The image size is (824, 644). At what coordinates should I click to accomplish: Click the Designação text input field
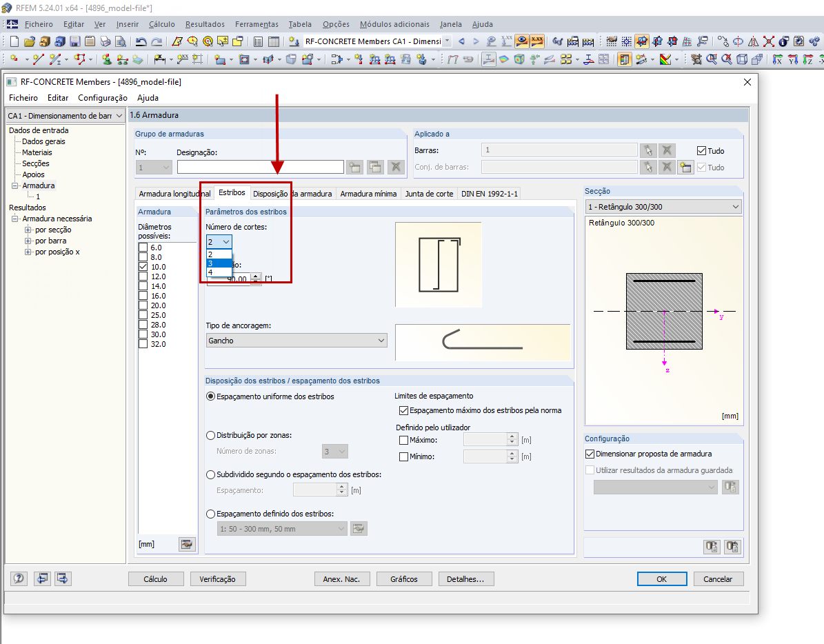[260, 167]
